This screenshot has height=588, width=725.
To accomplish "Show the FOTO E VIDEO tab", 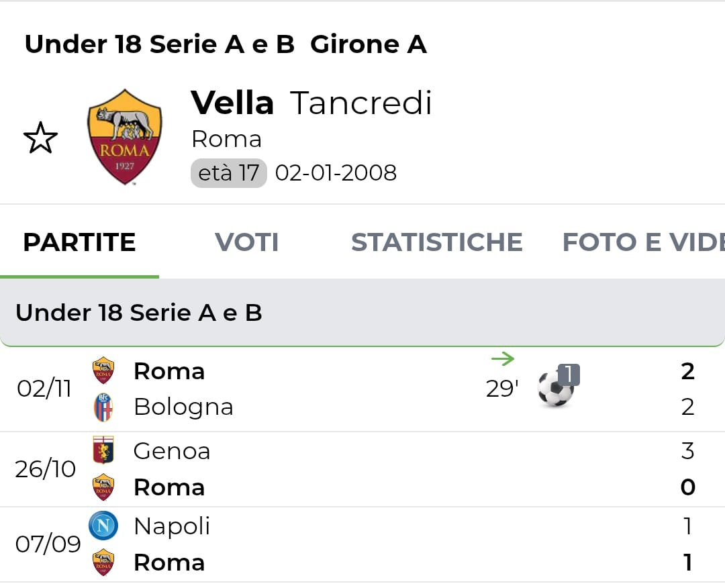I will (642, 242).
